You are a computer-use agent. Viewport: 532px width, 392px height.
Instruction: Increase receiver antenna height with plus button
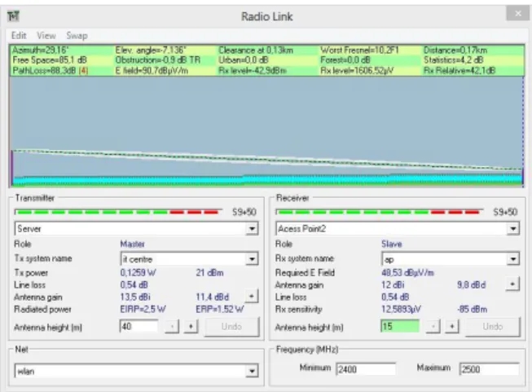click(x=452, y=327)
